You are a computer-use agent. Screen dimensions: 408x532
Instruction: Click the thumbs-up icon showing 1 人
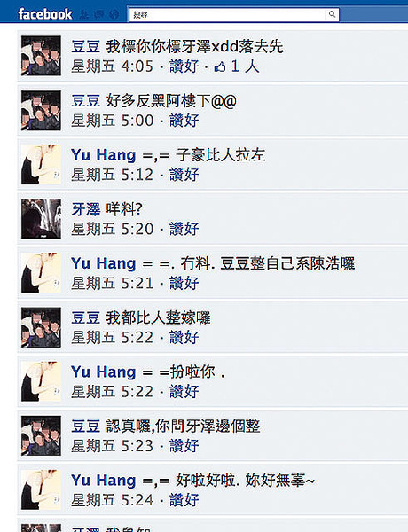click(x=220, y=66)
